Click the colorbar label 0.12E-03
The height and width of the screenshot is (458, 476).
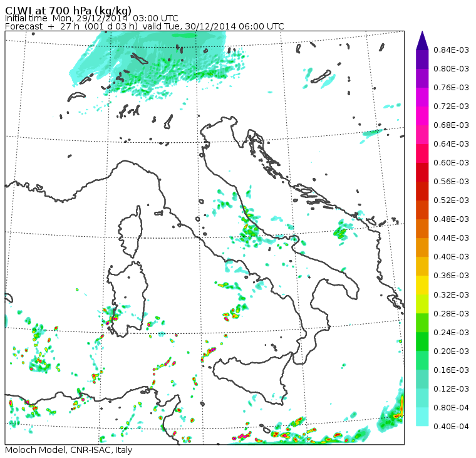tap(451, 389)
